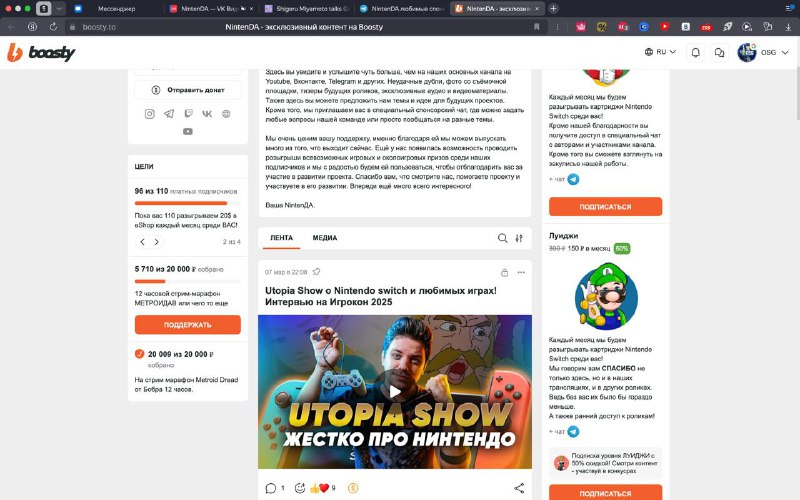Image resolution: width=800 pixels, height=500 pixels.
Task: Pin icon next to post date
Action: (316, 272)
